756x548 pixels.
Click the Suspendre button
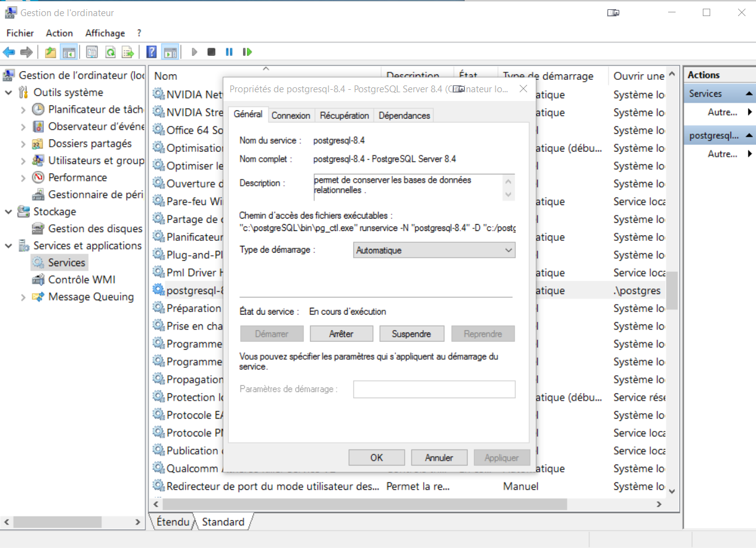pyautogui.click(x=411, y=334)
